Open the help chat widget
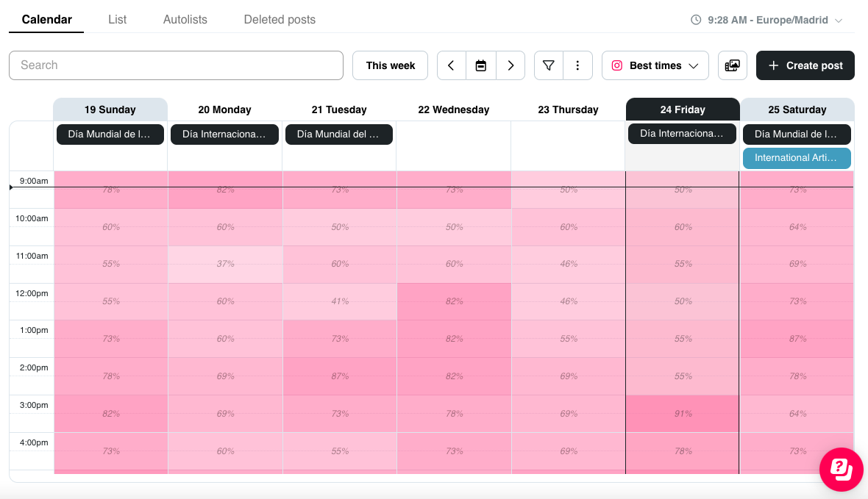Viewport: 868px width, 499px height. [x=841, y=469]
